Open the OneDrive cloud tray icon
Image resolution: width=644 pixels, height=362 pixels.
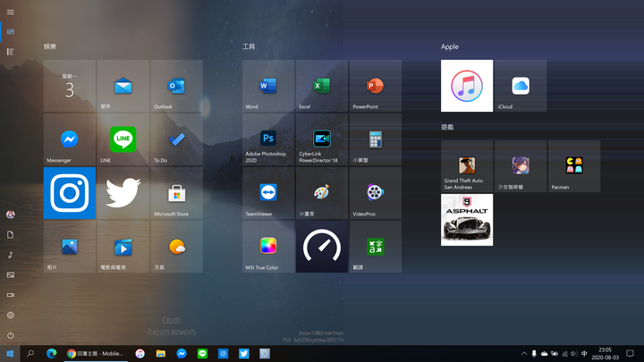pyautogui.click(x=544, y=353)
